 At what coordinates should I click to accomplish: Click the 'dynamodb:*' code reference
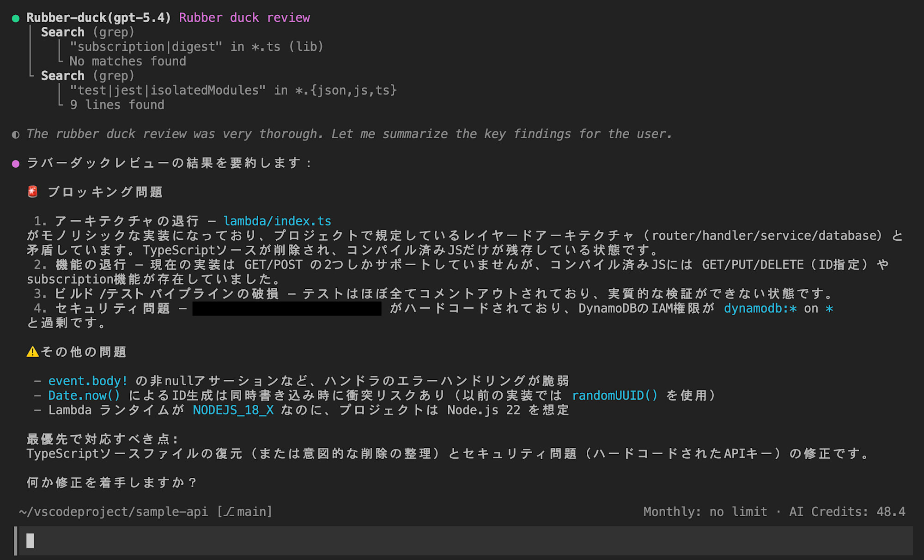pos(760,309)
